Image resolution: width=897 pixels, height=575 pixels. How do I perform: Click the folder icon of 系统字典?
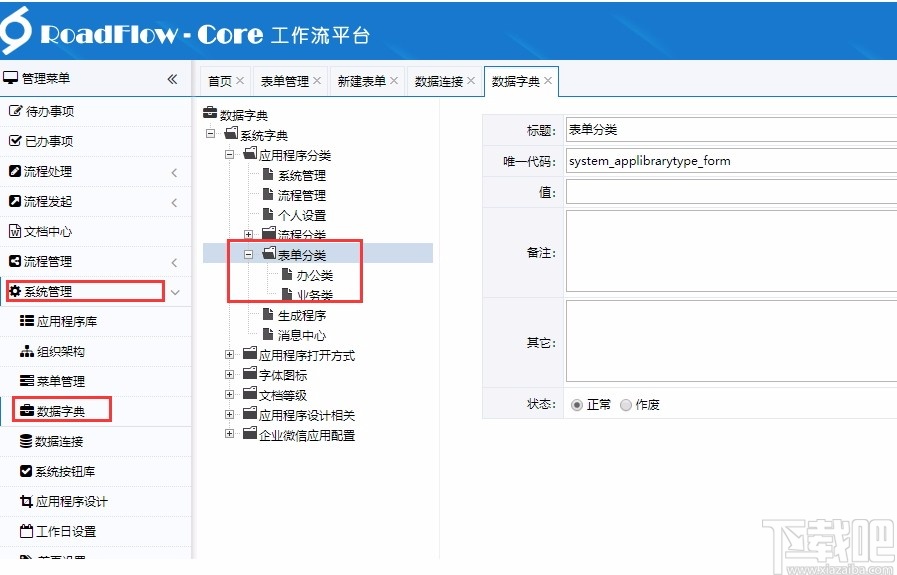pyautogui.click(x=231, y=133)
